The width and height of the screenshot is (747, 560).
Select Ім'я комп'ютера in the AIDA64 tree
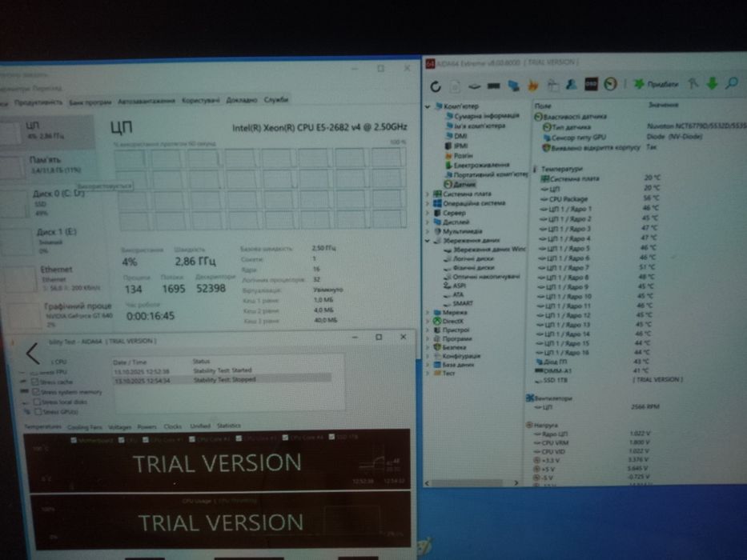pyautogui.click(x=475, y=126)
